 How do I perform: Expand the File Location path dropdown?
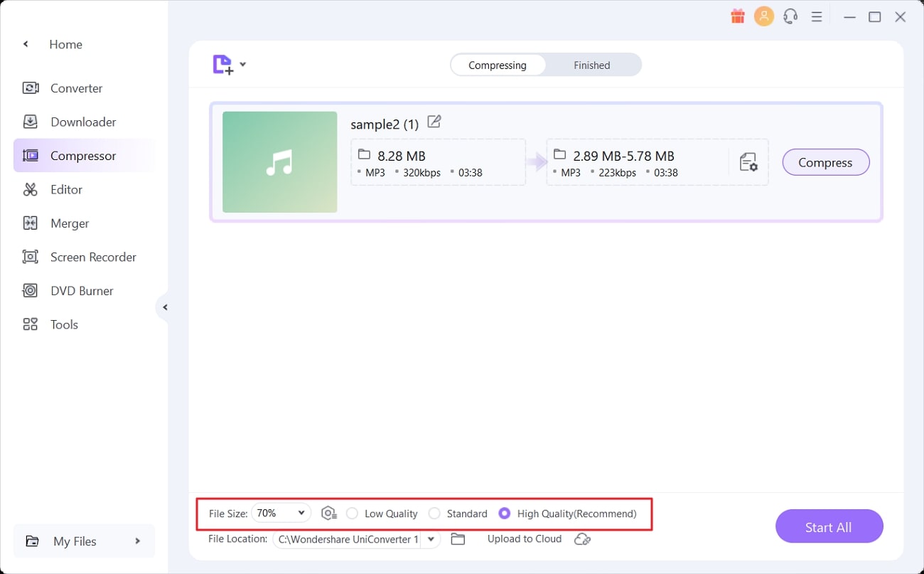click(431, 539)
